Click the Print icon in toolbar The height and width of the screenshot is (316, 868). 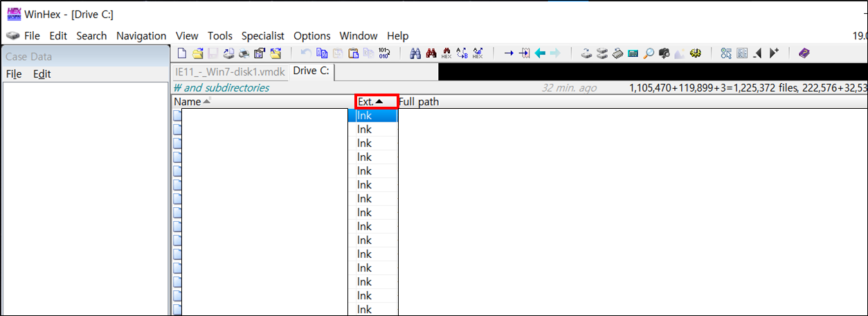(x=244, y=53)
